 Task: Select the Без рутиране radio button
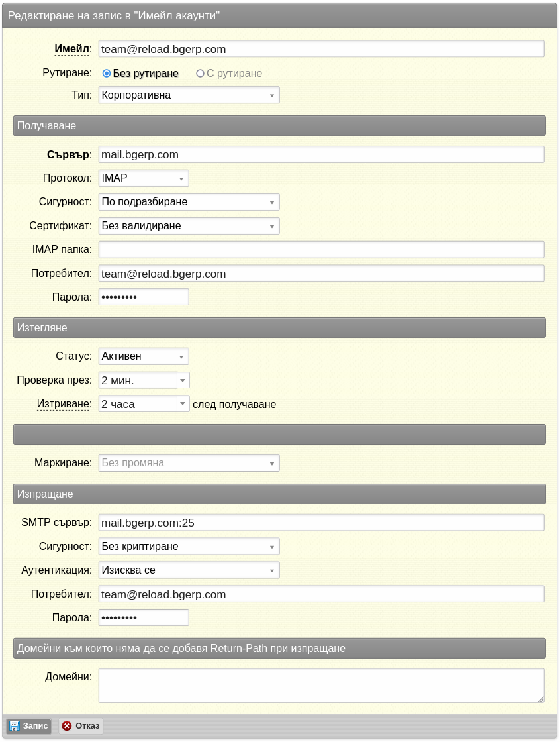click(x=107, y=74)
